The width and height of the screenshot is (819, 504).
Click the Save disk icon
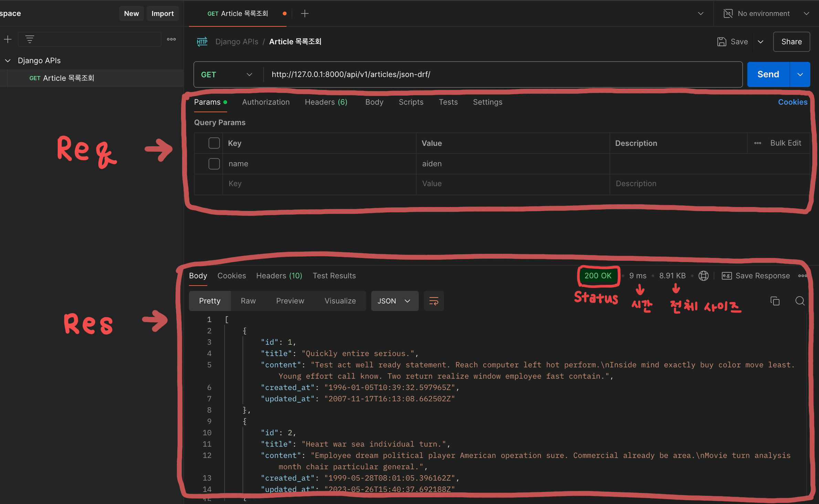pos(722,42)
